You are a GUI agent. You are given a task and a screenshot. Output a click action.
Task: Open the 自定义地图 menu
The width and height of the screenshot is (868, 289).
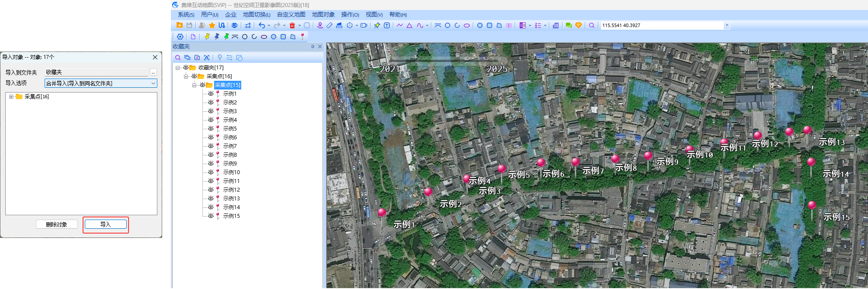[291, 15]
